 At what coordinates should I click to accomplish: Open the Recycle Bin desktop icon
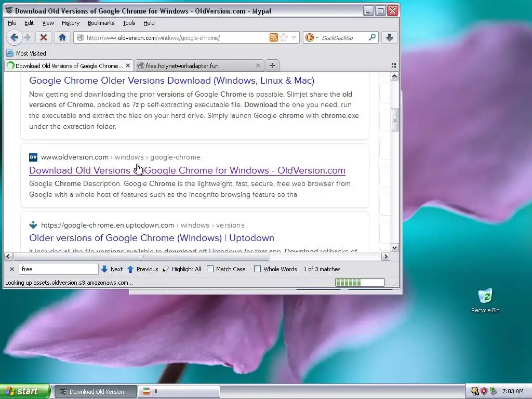[485, 301]
